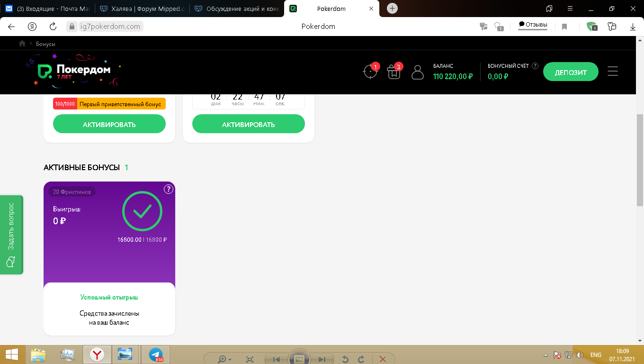644x364 pixels.
Task: Go back with the browser back arrow
Action: click(x=11, y=27)
